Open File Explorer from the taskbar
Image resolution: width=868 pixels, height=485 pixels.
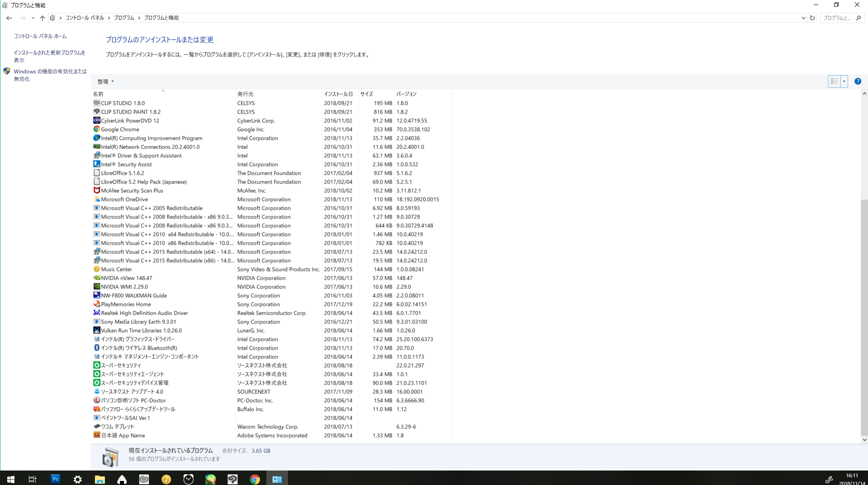pyautogui.click(x=99, y=479)
